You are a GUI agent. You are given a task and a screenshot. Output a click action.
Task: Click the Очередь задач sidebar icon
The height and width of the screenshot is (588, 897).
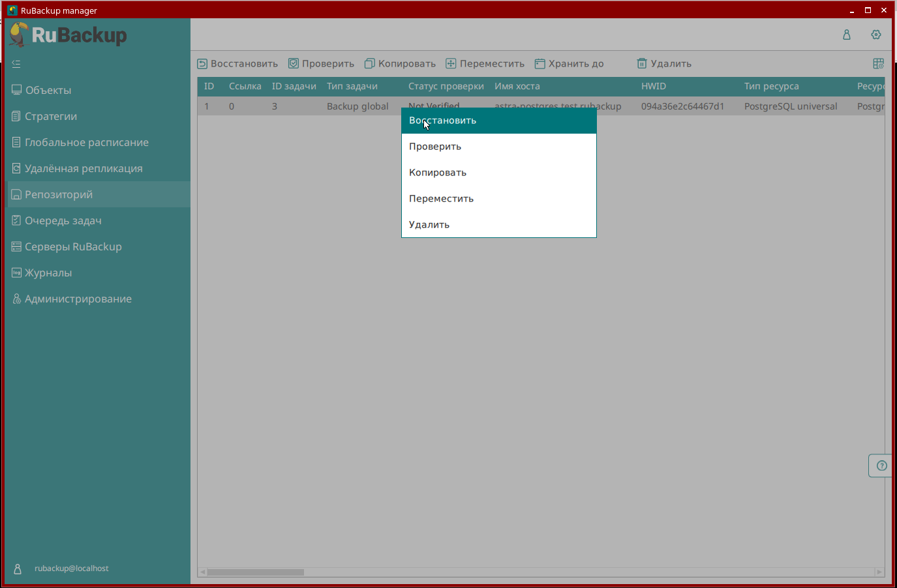click(x=17, y=220)
